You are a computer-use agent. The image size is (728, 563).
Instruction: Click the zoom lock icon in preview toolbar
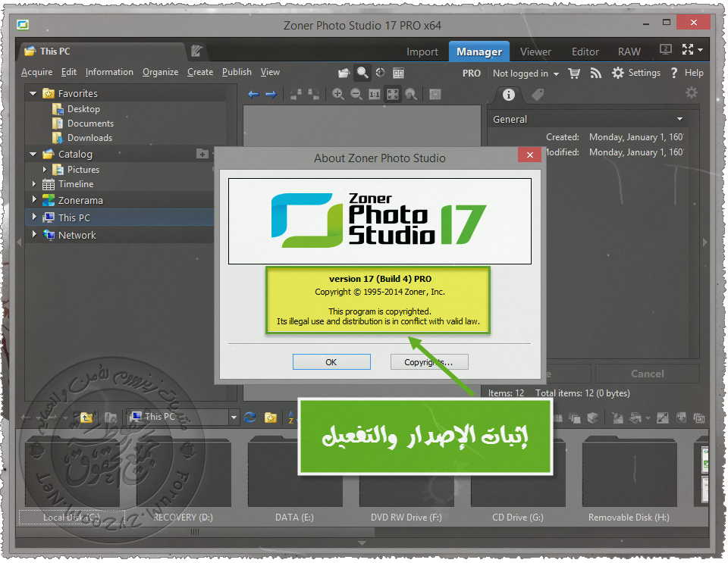[x=410, y=95]
